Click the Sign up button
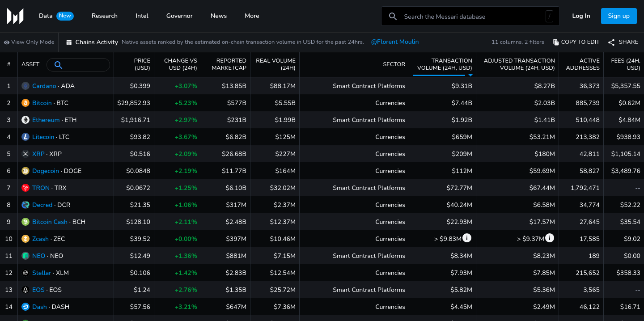The image size is (644, 321). (x=619, y=16)
